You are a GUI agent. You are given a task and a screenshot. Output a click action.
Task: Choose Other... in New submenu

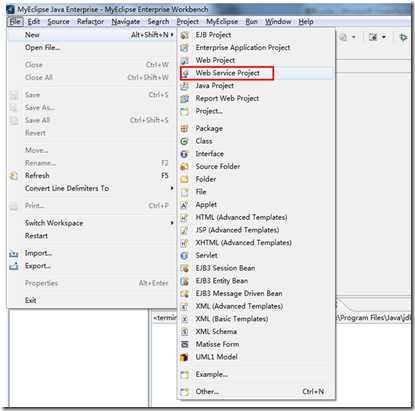256,392
